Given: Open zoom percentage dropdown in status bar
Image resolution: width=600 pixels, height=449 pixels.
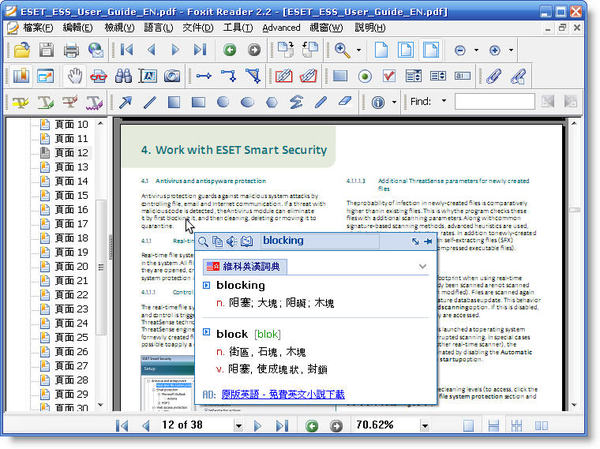Looking at the screenshot, I should point(425,426).
